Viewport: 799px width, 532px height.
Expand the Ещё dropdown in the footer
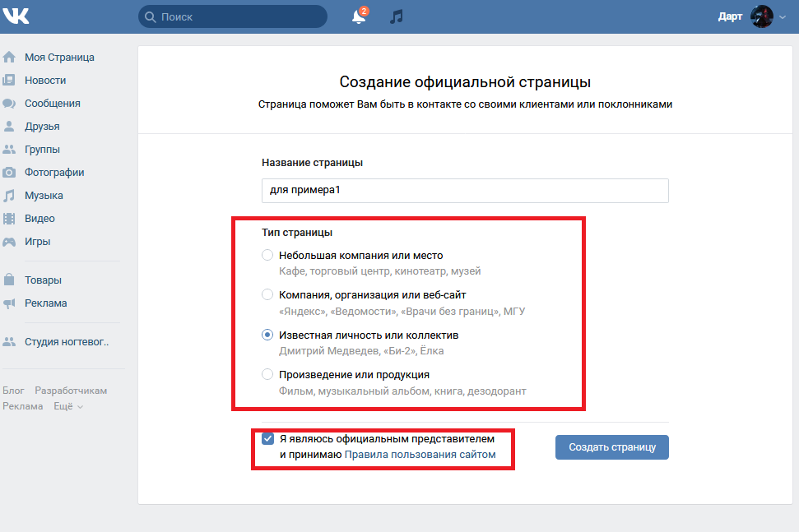click(x=68, y=406)
